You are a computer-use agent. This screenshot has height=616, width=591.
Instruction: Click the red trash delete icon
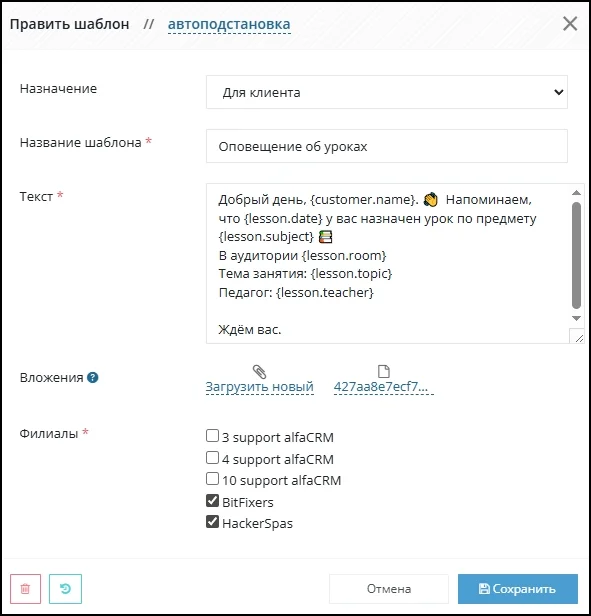coord(25,588)
